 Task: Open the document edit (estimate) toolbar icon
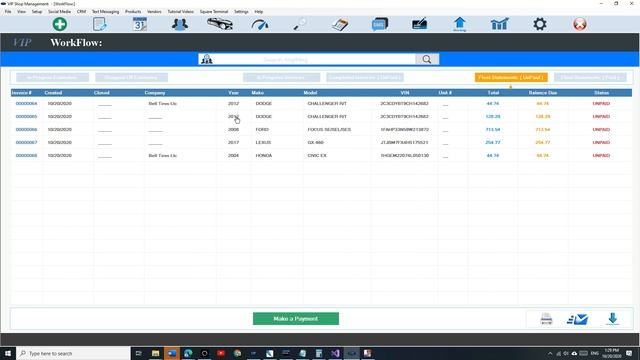pyautogui.click(x=100, y=24)
